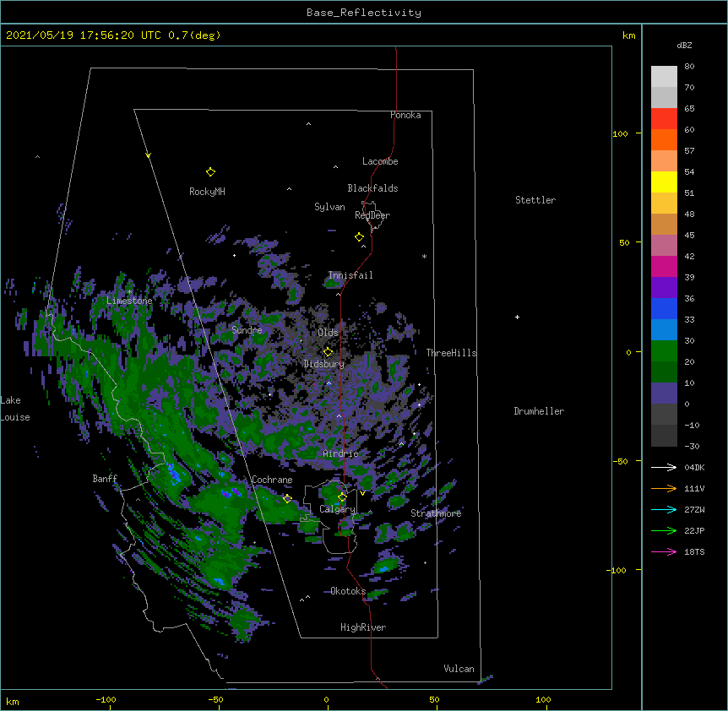The height and width of the screenshot is (711, 728).
Task: Click the Blackfalds label
Action: [372, 188]
